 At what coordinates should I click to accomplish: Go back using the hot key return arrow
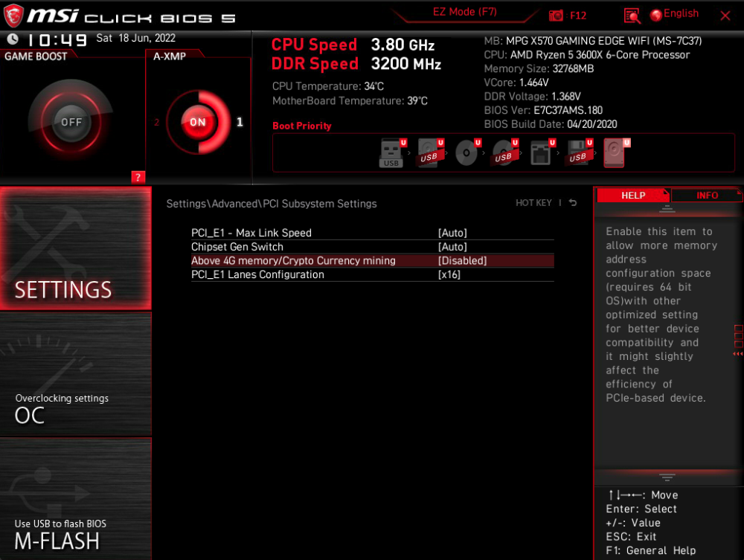coord(573,203)
